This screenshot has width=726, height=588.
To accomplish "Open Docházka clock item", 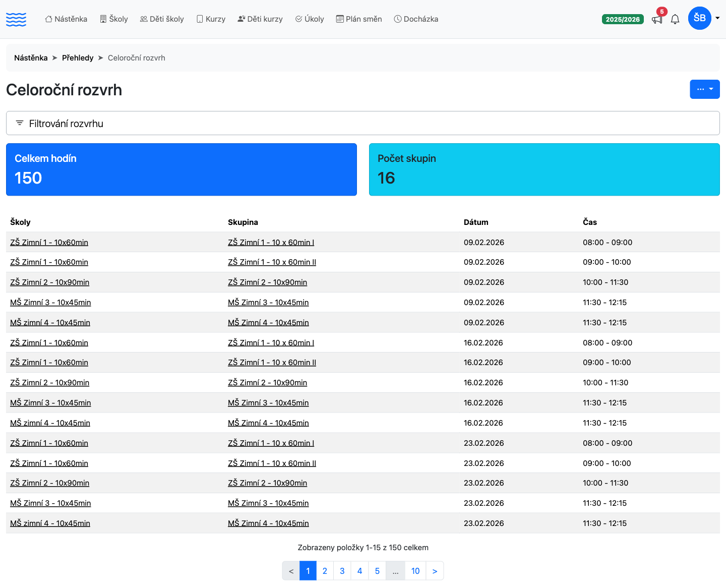I will pyautogui.click(x=416, y=19).
